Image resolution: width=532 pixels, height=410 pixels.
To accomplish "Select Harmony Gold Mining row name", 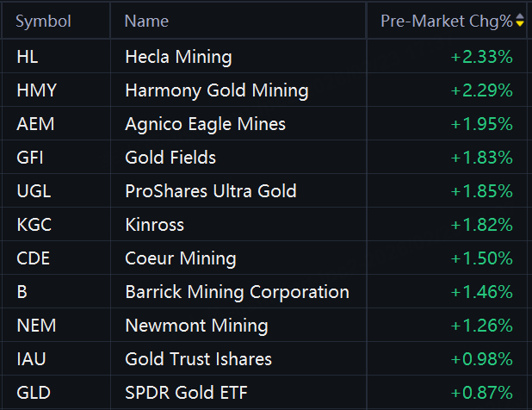I will coord(216,90).
